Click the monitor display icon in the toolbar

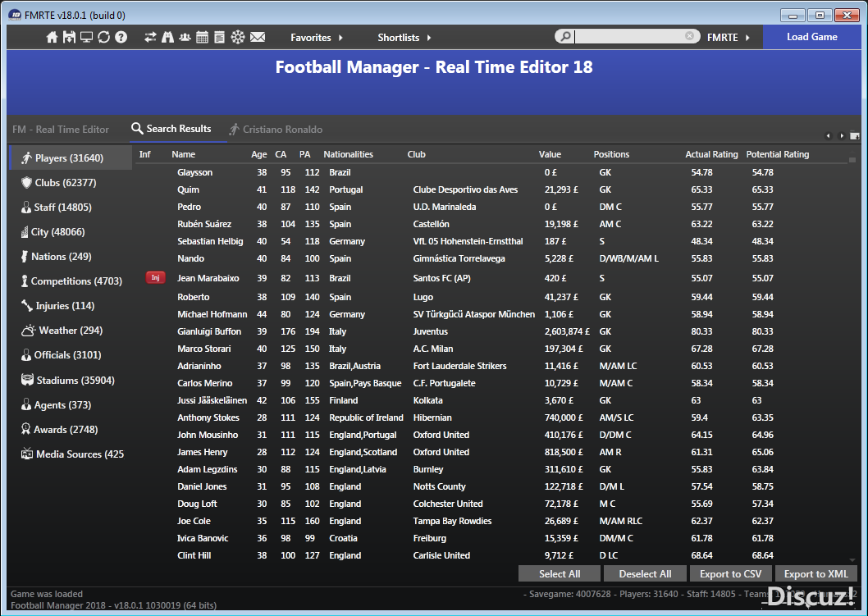(x=86, y=38)
